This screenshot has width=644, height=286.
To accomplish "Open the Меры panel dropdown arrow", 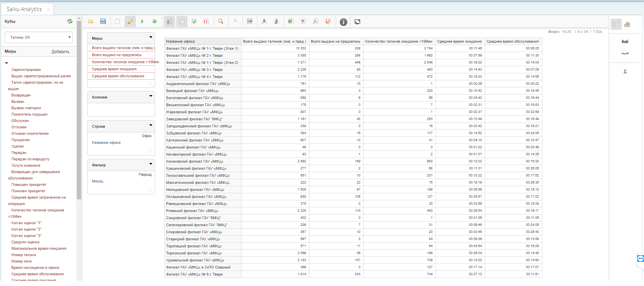I will pyautogui.click(x=151, y=37).
